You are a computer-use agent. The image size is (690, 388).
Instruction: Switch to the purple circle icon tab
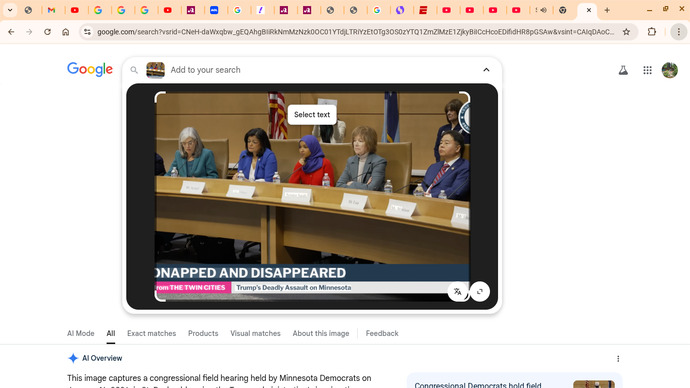pos(400,10)
